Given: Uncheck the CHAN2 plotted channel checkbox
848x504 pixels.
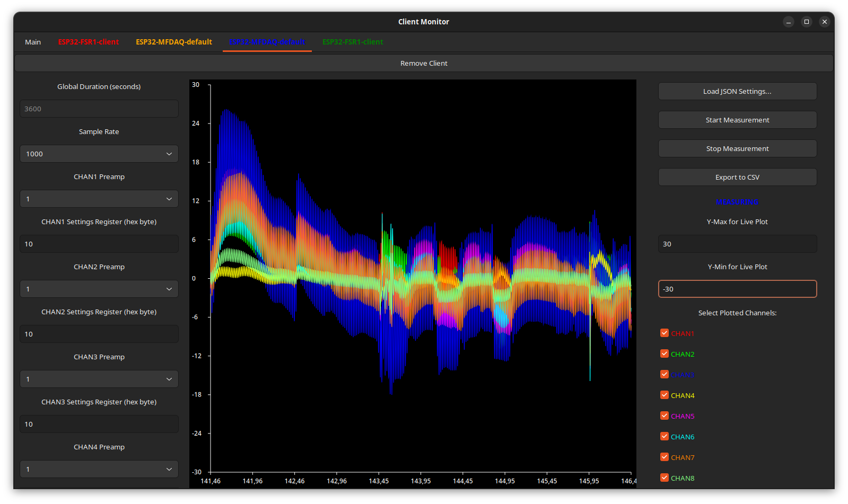Looking at the screenshot, I should (665, 353).
